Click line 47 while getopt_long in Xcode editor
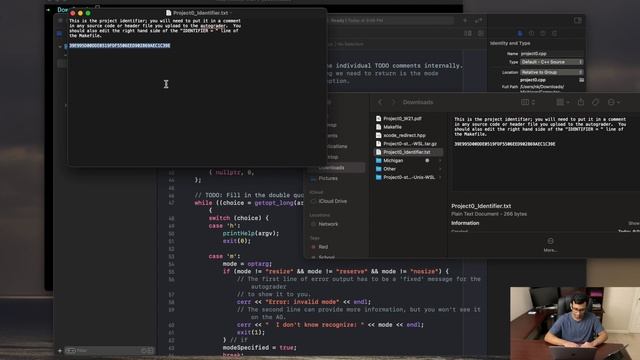 click(x=249, y=203)
